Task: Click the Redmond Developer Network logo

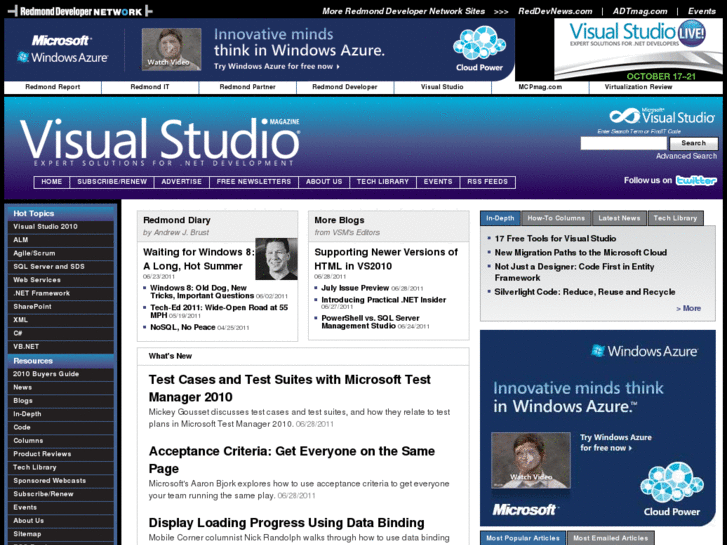Action: pos(80,11)
